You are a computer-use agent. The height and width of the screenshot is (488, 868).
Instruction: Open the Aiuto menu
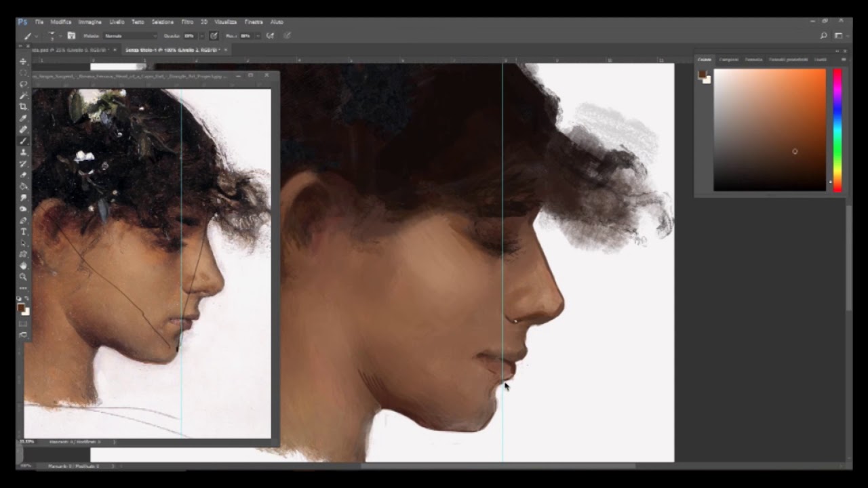(x=277, y=22)
